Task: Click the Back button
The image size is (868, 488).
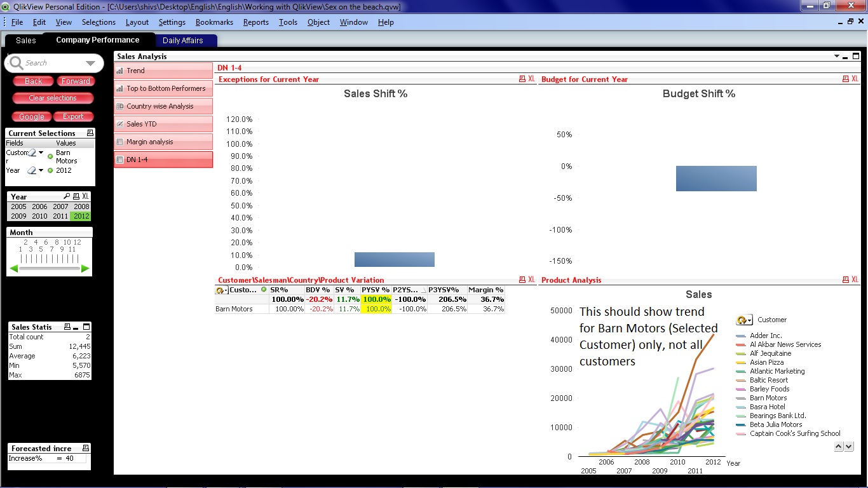Action: pos(34,81)
